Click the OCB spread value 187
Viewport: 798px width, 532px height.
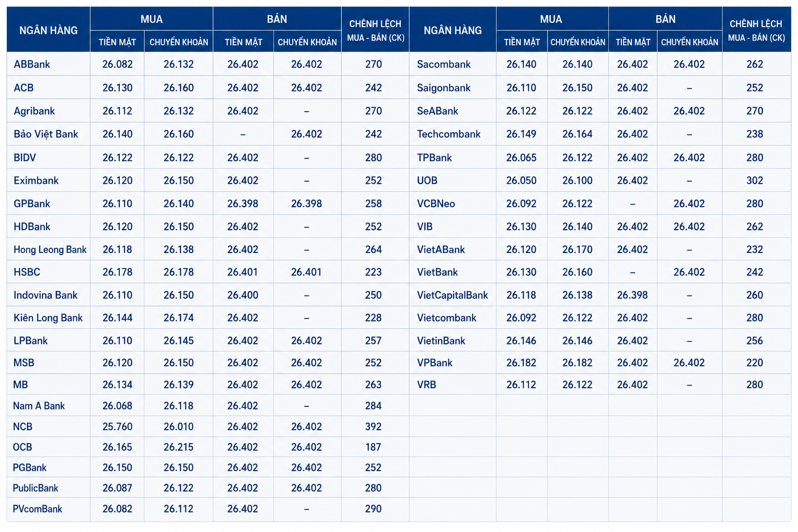point(374,447)
